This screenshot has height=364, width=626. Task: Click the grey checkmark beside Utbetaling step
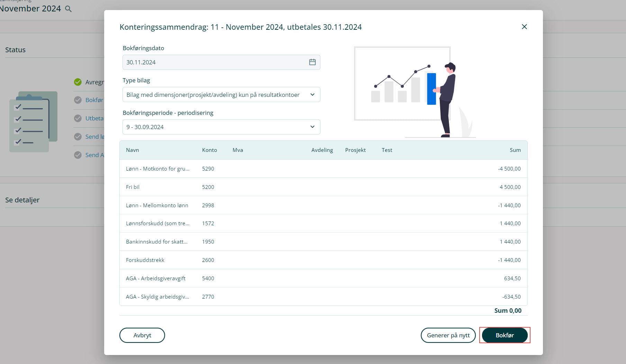78,118
